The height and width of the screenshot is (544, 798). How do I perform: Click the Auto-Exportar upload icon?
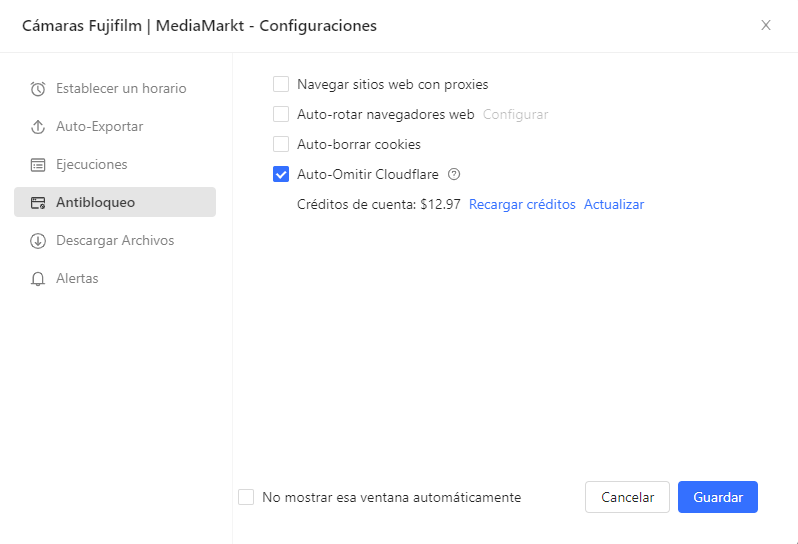point(38,127)
